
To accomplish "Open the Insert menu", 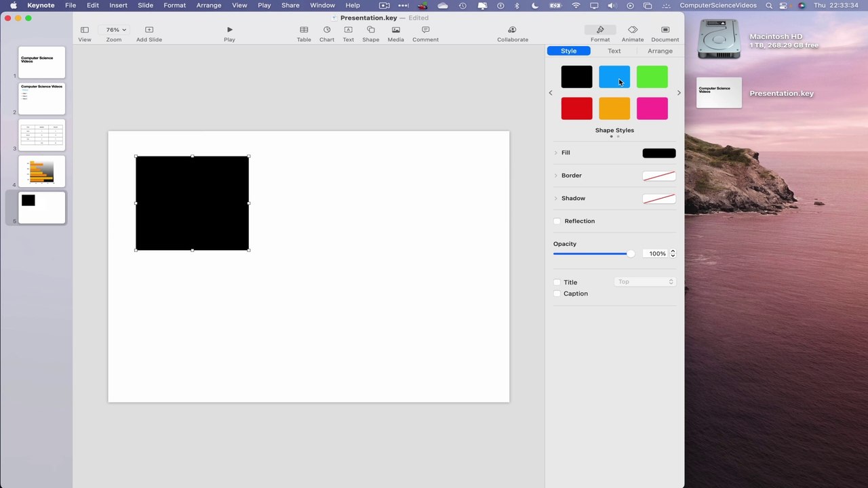I will [118, 5].
